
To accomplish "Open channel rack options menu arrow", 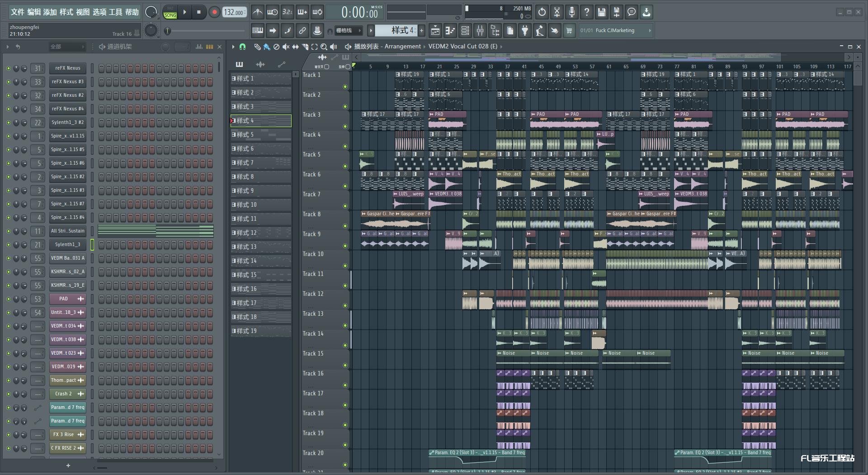I will click(x=8, y=47).
